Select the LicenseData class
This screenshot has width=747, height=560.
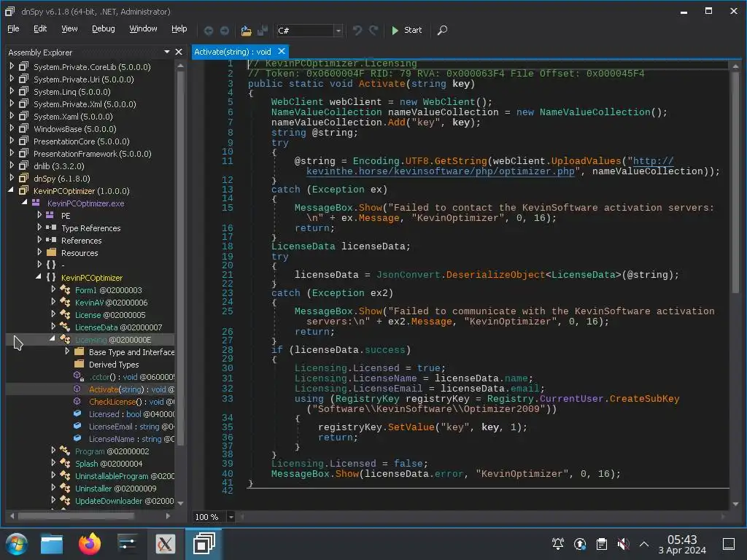[118, 327]
